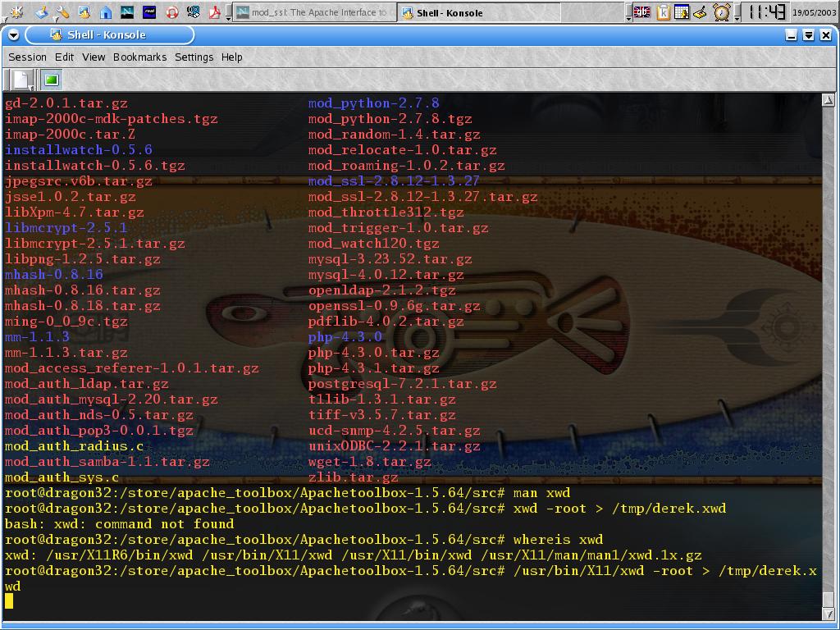
Task: Select Shell - Konsole taskbar button
Action: point(479,12)
